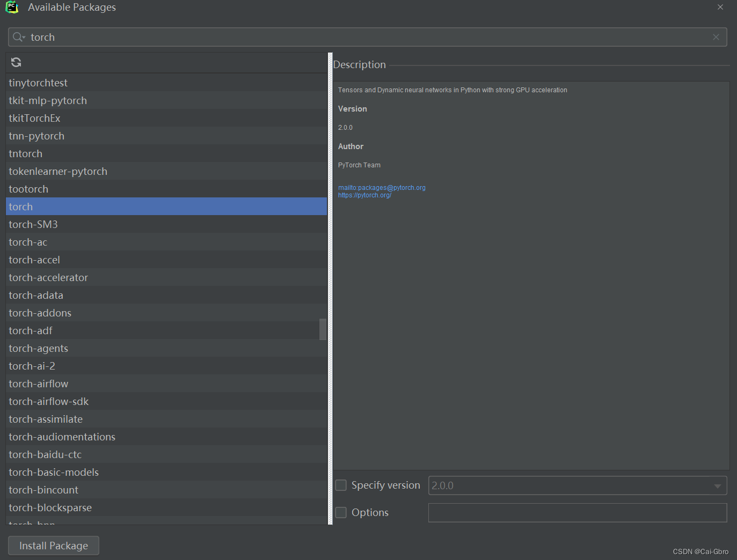The height and width of the screenshot is (560, 737).
Task: Select the torch-accel package
Action: point(166,260)
